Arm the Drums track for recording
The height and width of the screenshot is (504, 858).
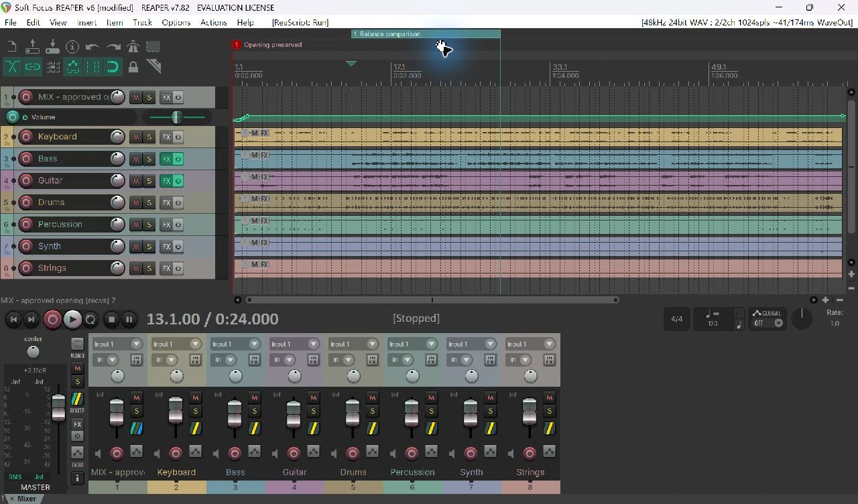coord(26,202)
